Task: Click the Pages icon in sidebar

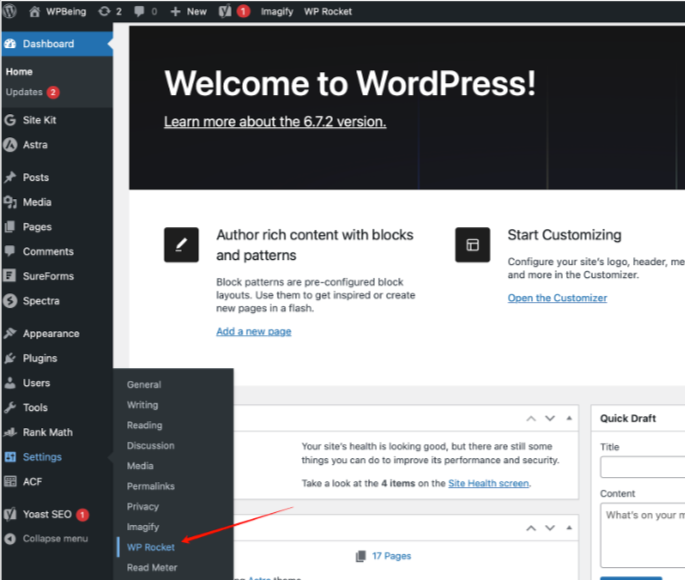Action: [x=10, y=227]
